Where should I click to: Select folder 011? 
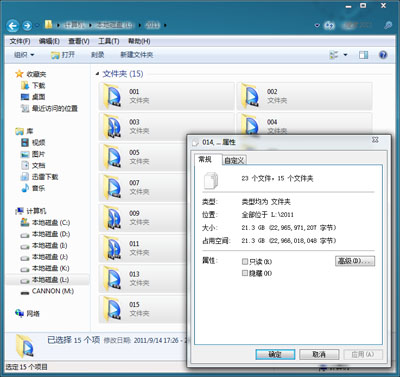coord(143,248)
